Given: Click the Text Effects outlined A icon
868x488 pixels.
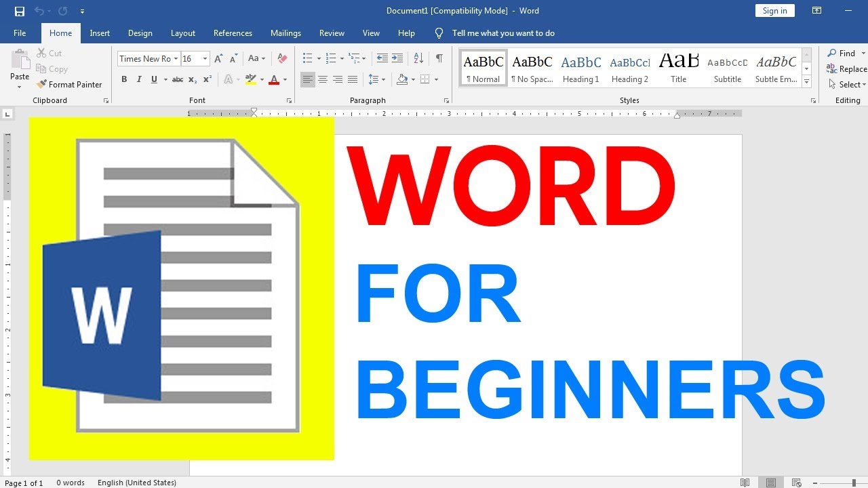Looking at the screenshot, I should click(228, 79).
